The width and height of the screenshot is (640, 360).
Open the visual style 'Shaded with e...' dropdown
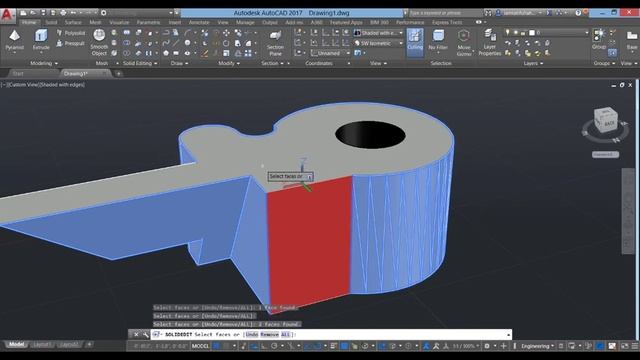378,33
